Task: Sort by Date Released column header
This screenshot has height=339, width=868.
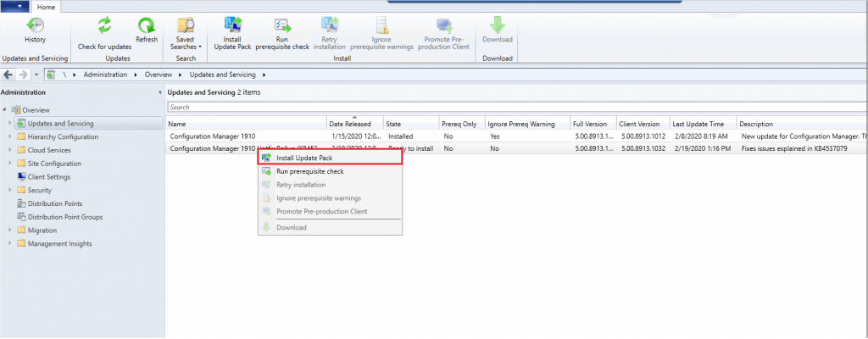Action: coord(355,124)
